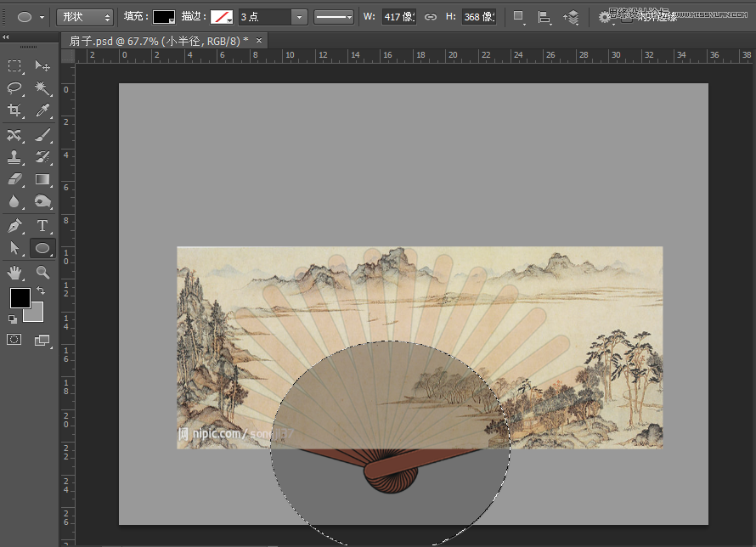
Task: Select the Move tool
Action: tap(42, 66)
